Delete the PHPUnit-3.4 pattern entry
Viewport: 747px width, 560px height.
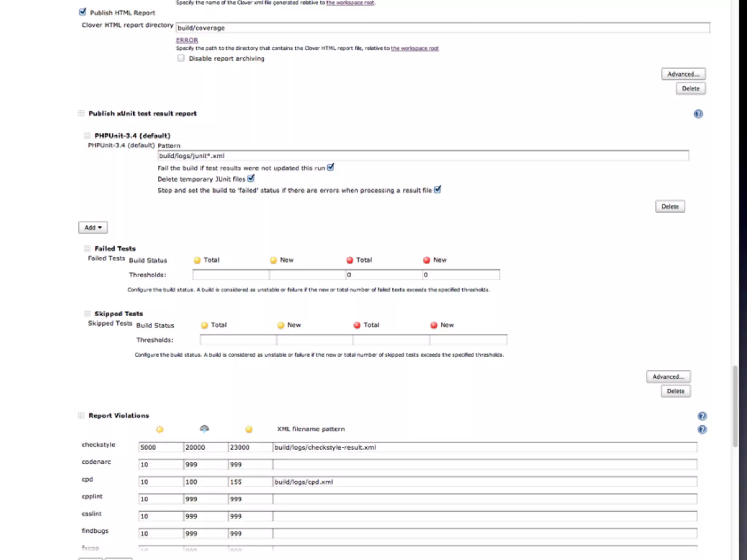[670, 206]
